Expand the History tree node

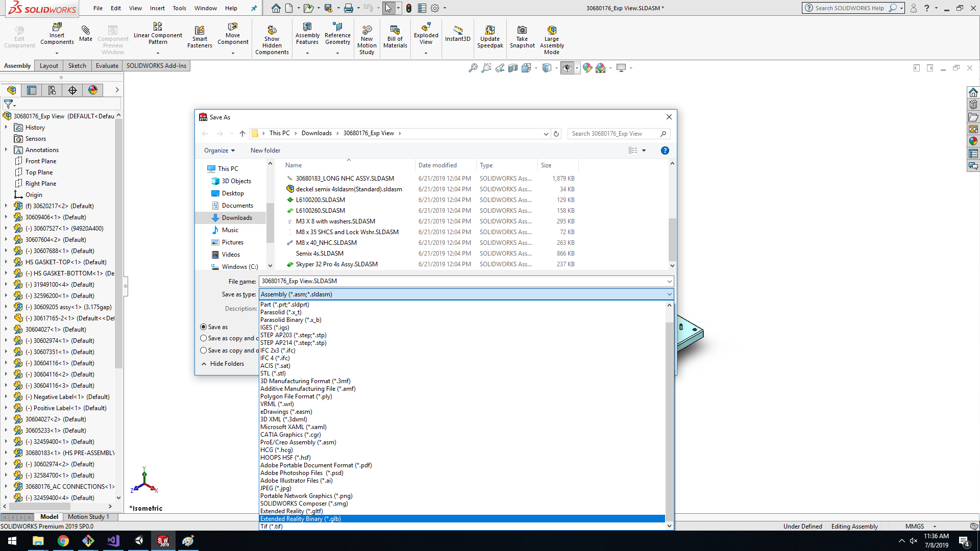6,128
